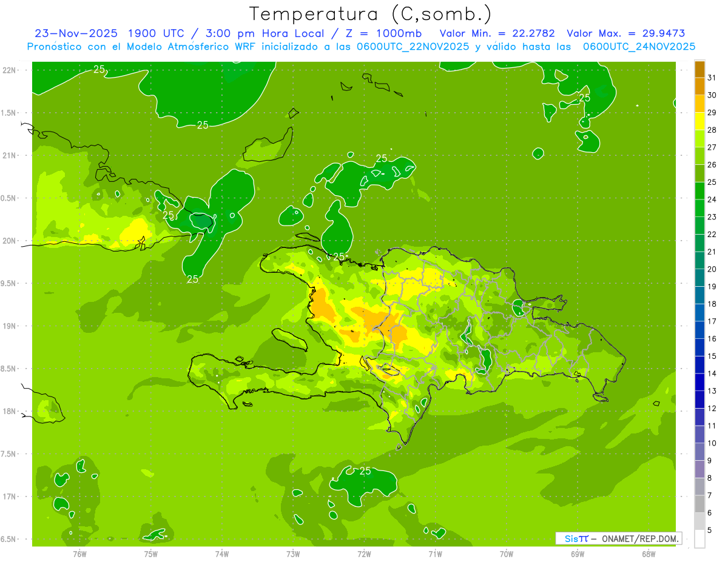This screenshot has width=728, height=562.
Task: Click the colorbar scale number 22
Action: click(x=712, y=235)
